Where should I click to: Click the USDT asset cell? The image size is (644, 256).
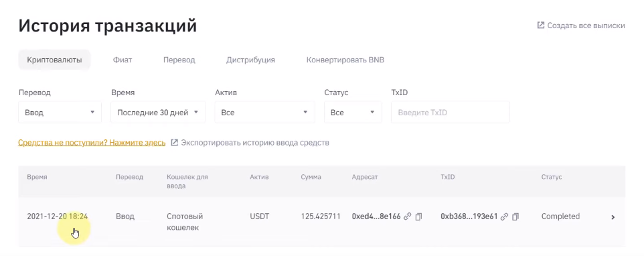point(260,216)
